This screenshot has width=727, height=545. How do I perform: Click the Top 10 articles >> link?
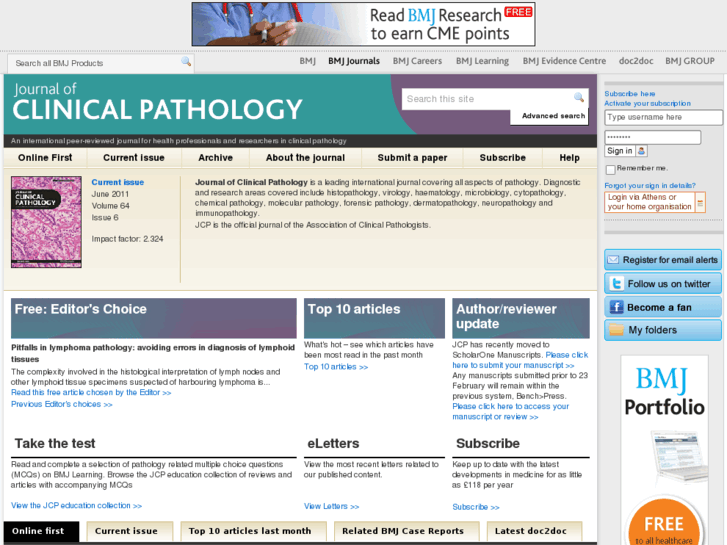point(336,367)
